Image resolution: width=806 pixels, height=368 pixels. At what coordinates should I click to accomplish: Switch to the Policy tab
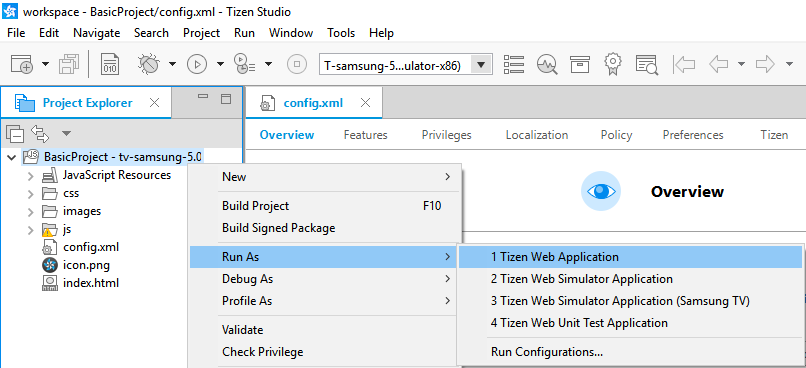tap(616, 135)
